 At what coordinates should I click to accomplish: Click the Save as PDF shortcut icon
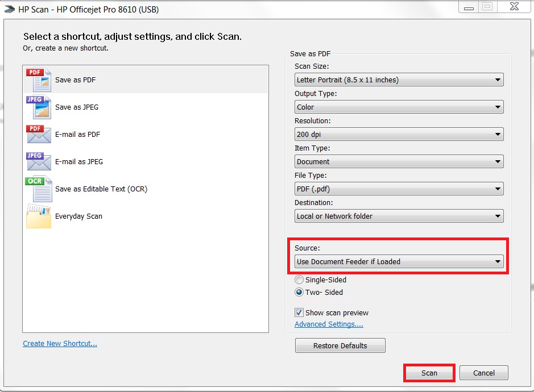point(39,80)
